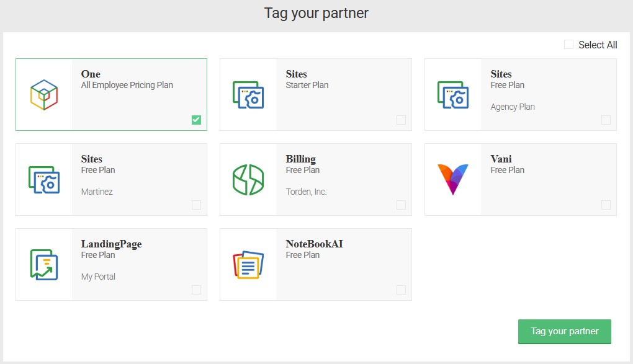Viewport: 633px width, 364px height.
Task: Uncheck the One All Employee Pricing Plan checkbox
Action: (x=196, y=120)
